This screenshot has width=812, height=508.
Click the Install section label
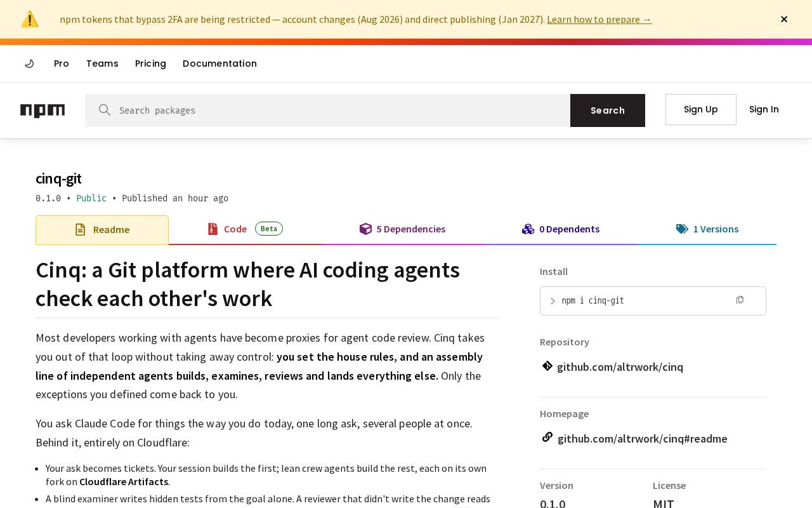click(x=554, y=271)
